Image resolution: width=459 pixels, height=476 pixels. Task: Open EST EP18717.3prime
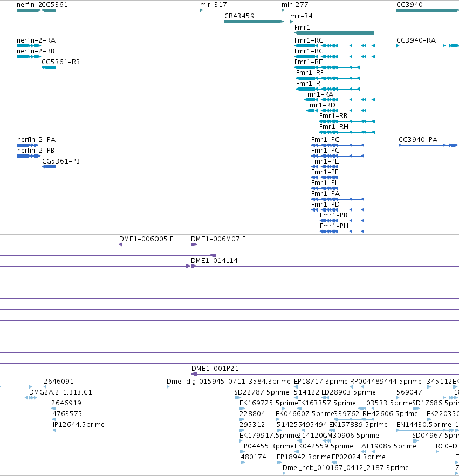(296, 387)
